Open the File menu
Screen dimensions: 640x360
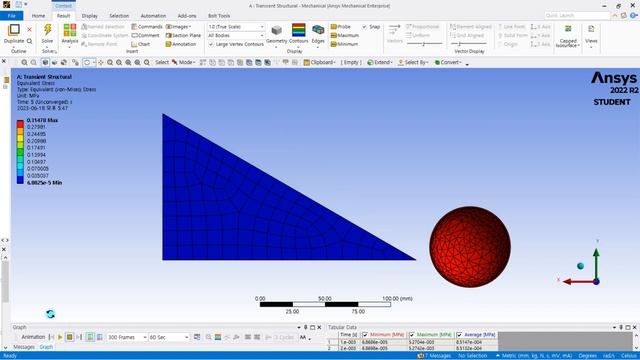[x=11, y=16]
